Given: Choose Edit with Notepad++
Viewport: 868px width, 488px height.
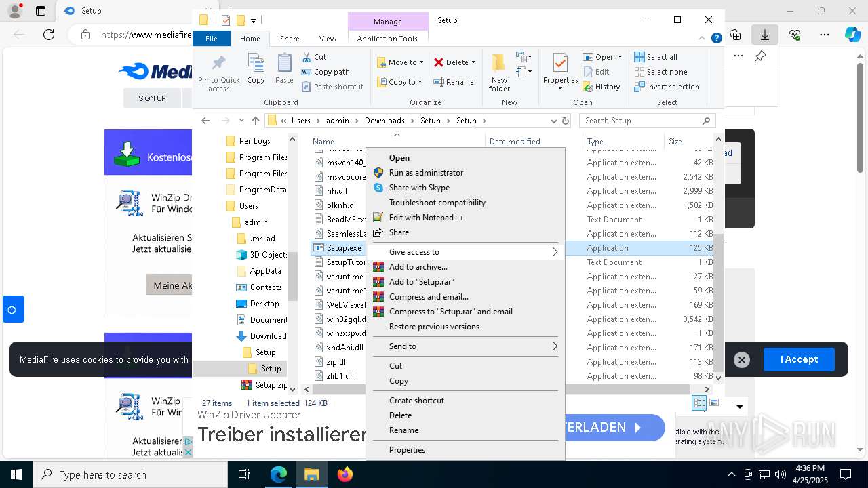Looking at the screenshot, I should point(465,218).
